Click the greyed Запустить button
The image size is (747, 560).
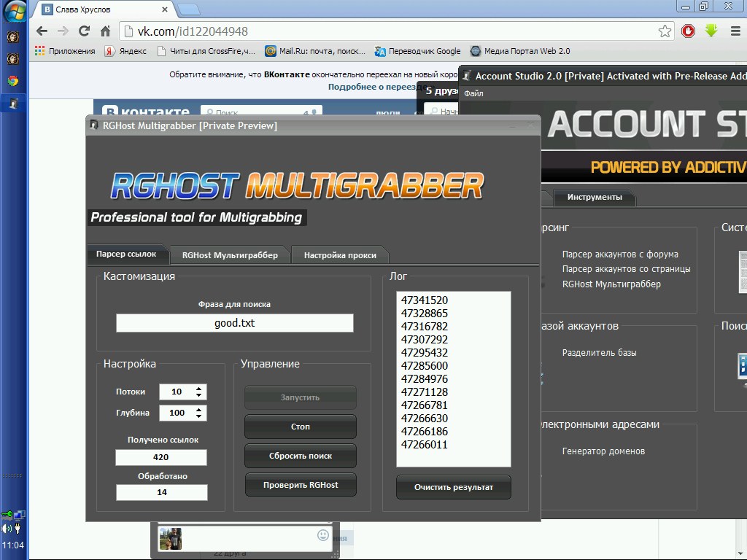300,397
